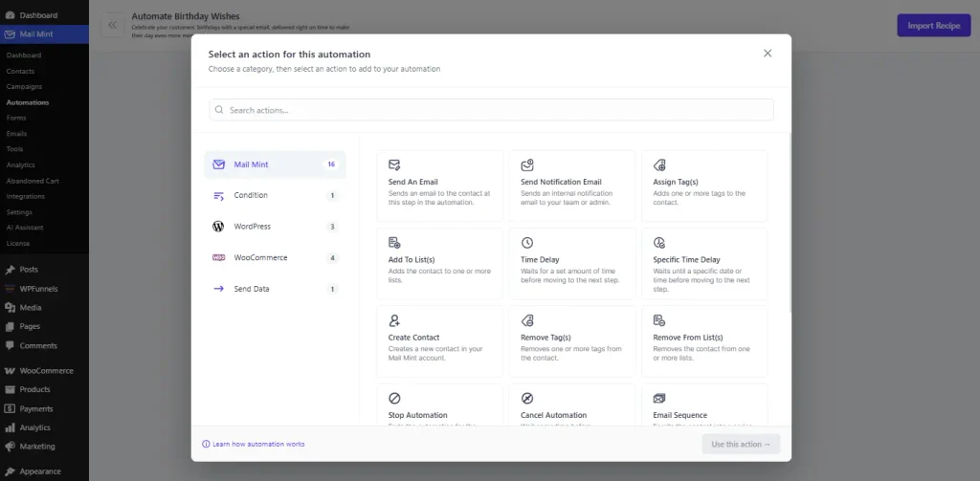The width and height of the screenshot is (980, 481).
Task: Open Abandoned Cart menu item
Action: 33,181
